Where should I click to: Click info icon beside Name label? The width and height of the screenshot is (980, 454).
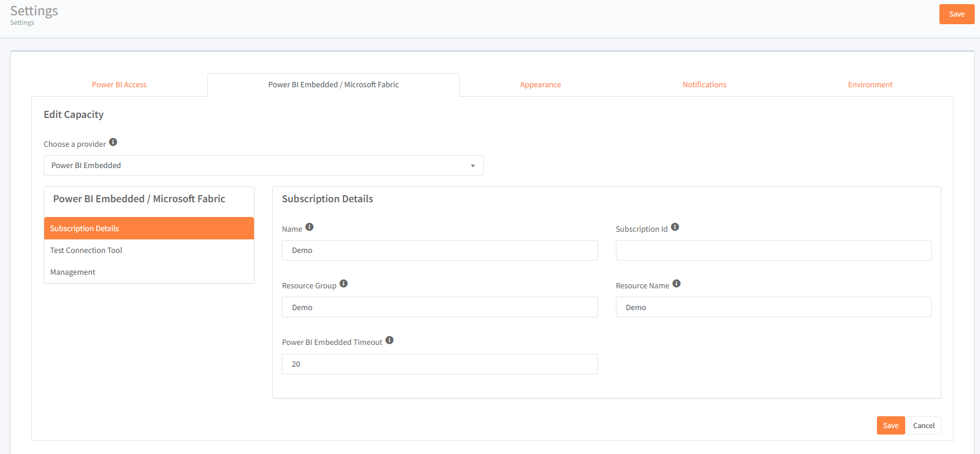coord(309,227)
